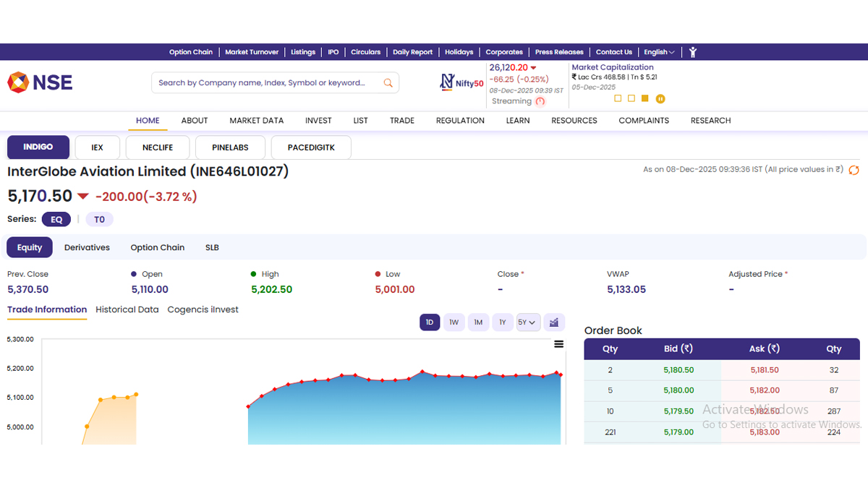Screen dimensions: 868x488
Task: Open the accessibility figure icon
Action: click(692, 52)
